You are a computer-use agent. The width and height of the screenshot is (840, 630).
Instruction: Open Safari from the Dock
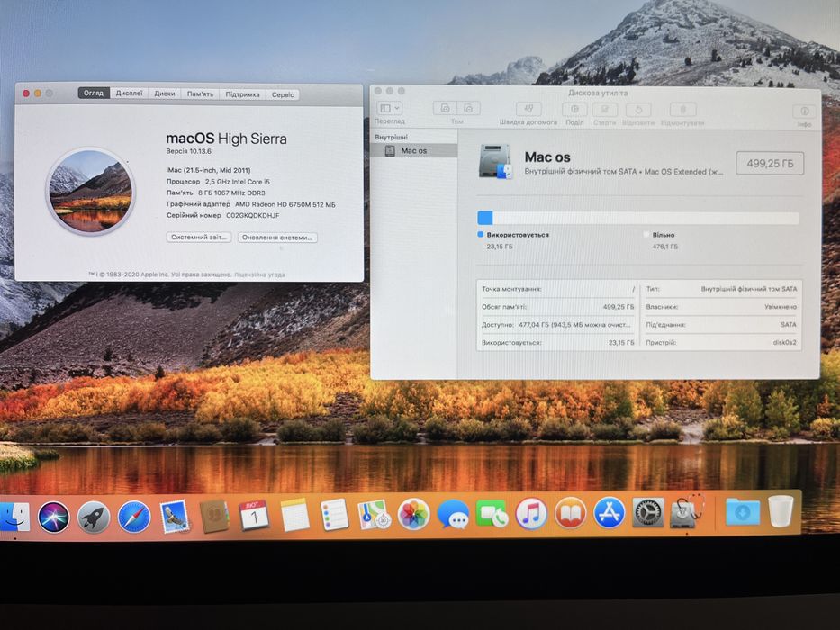[134, 517]
